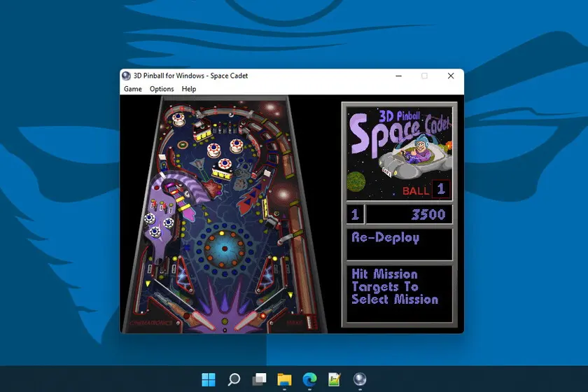Launch Microsoft Edge from taskbar
The height and width of the screenshot is (392, 588).
point(309,379)
